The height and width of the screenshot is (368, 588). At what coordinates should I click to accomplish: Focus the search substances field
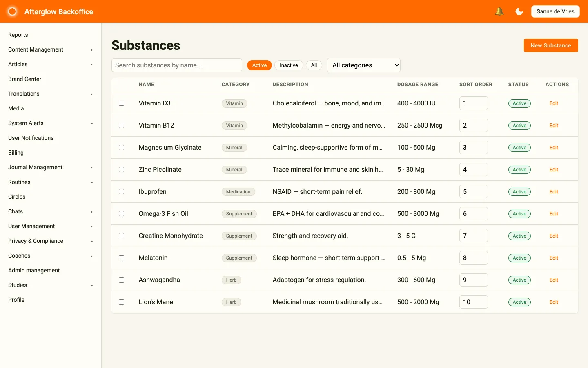[177, 65]
